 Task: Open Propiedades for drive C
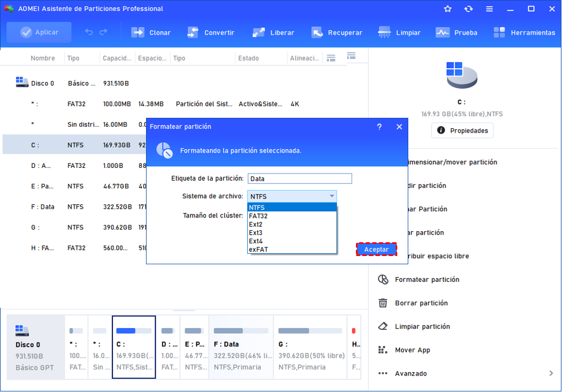tap(461, 130)
